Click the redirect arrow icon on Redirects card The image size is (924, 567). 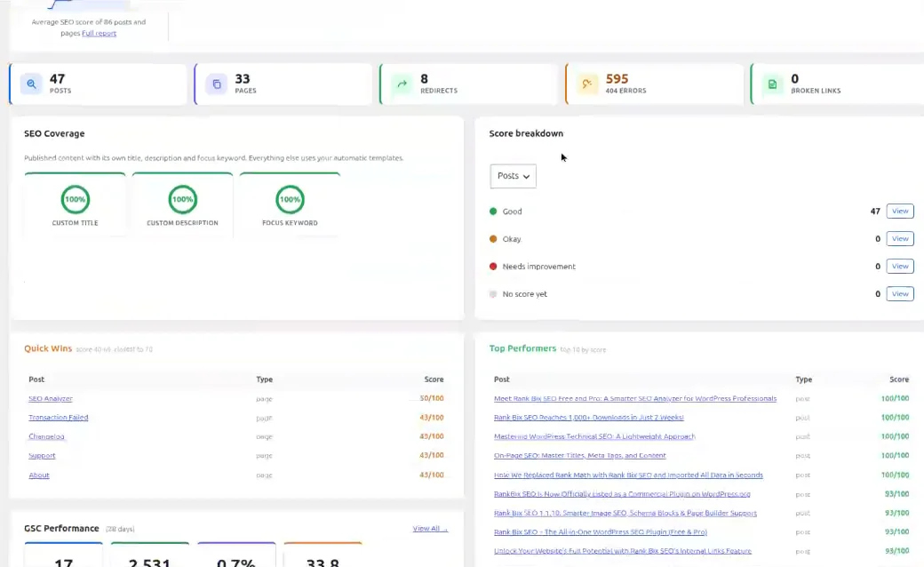pyautogui.click(x=402, y=84)
